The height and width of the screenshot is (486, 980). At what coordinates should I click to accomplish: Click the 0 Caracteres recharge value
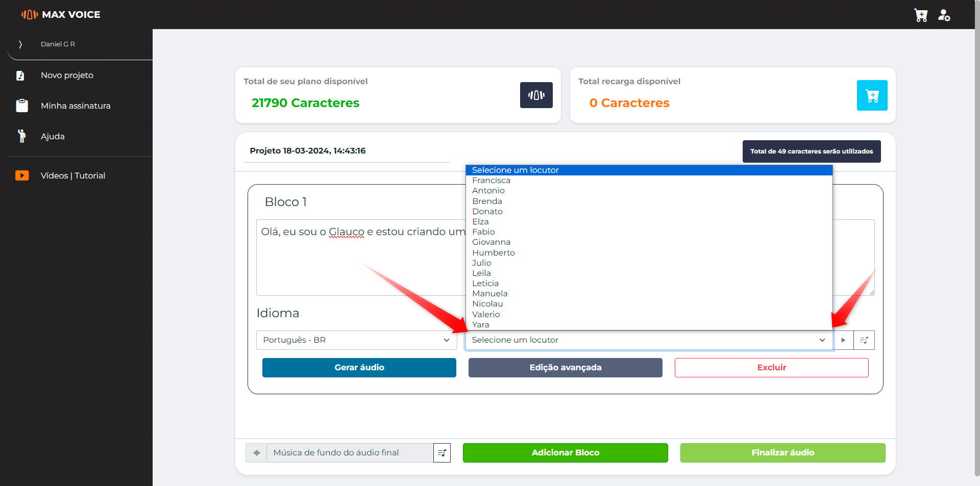[x=629, y=103]
